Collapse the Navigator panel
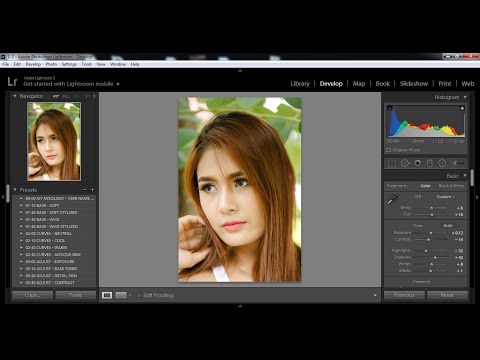This screenshot has width=480, height=360. point(15,96)
